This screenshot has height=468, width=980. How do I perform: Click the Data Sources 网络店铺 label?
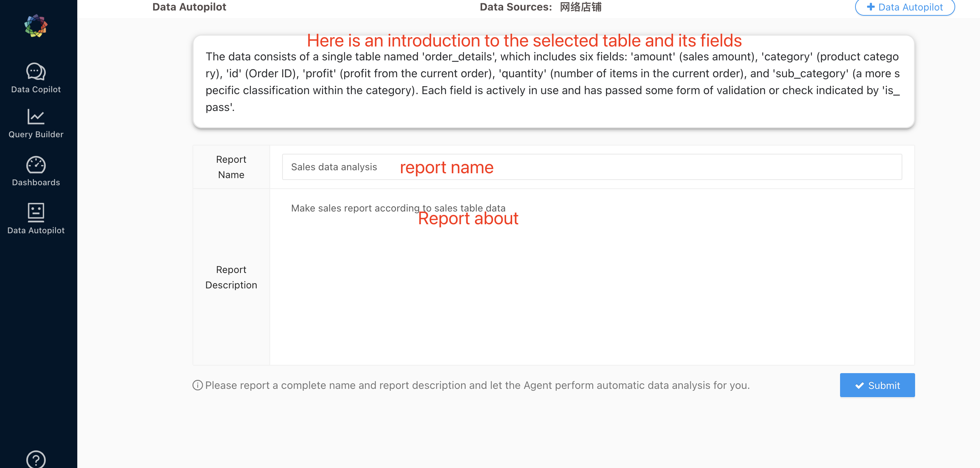click(540, 7)
